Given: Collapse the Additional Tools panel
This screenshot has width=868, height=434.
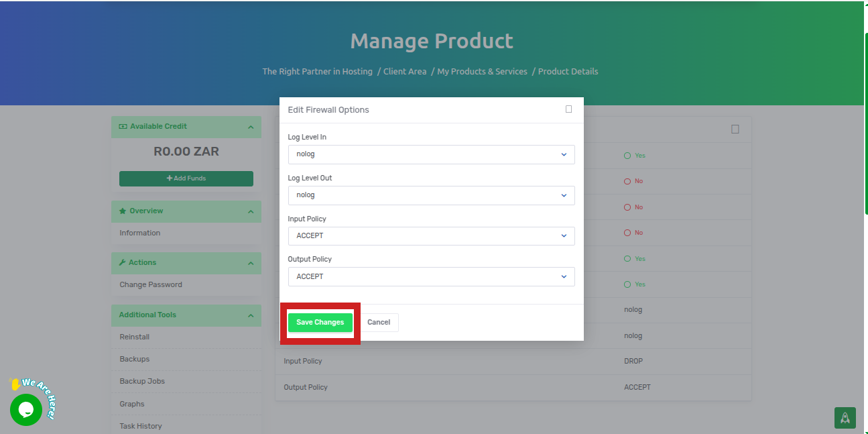Looking at the screenshot, I should pyautogui.click(x=250, y=315).
